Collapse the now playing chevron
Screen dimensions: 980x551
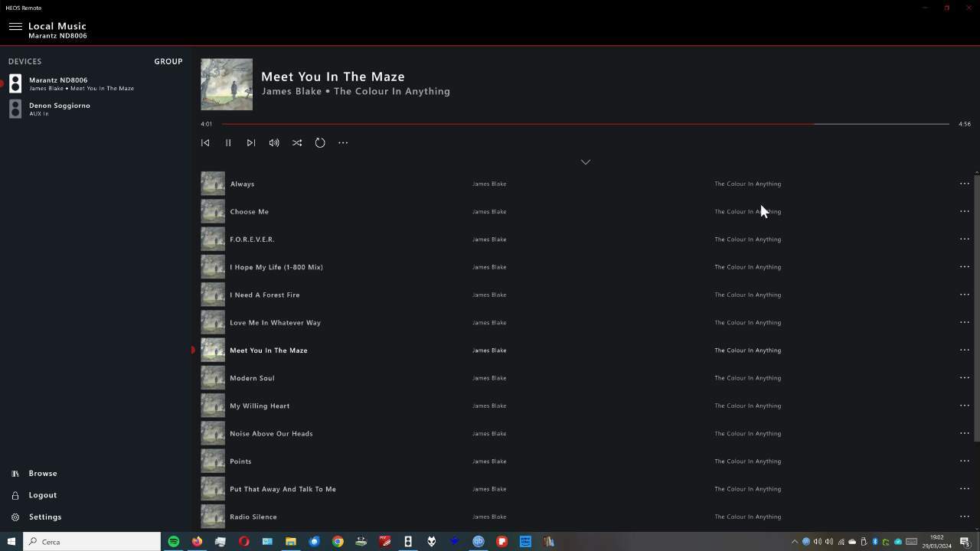[586, 161]
